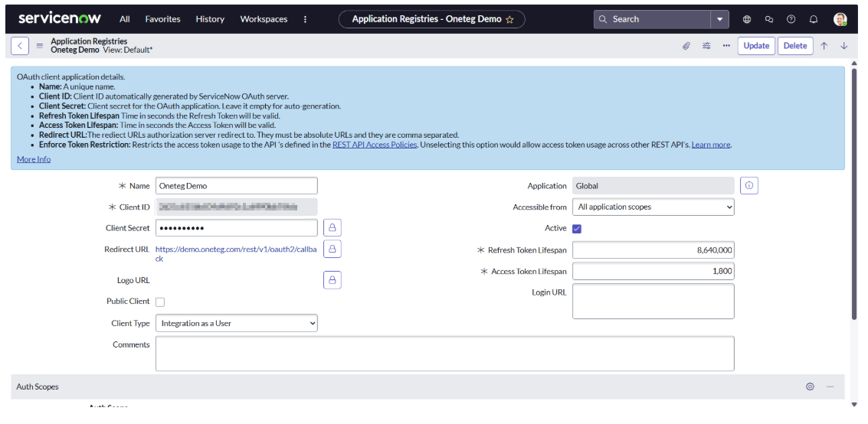Click the back arrow button

(20, 46)
